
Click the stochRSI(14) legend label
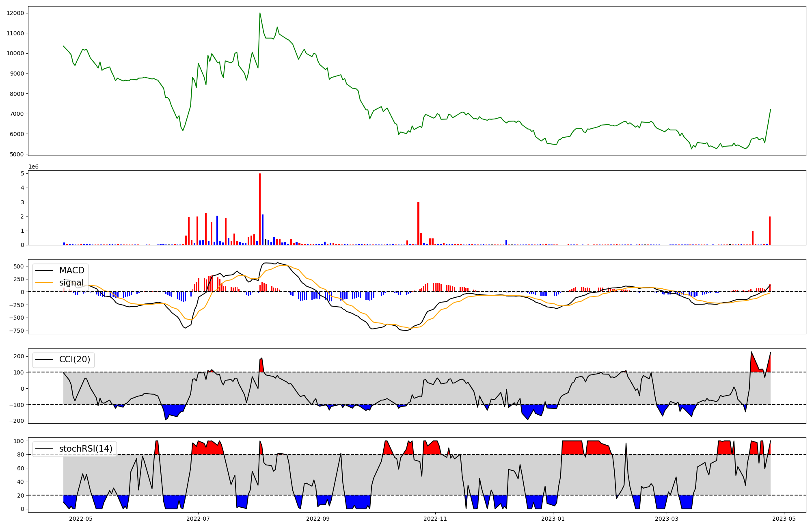click(86, 449)
